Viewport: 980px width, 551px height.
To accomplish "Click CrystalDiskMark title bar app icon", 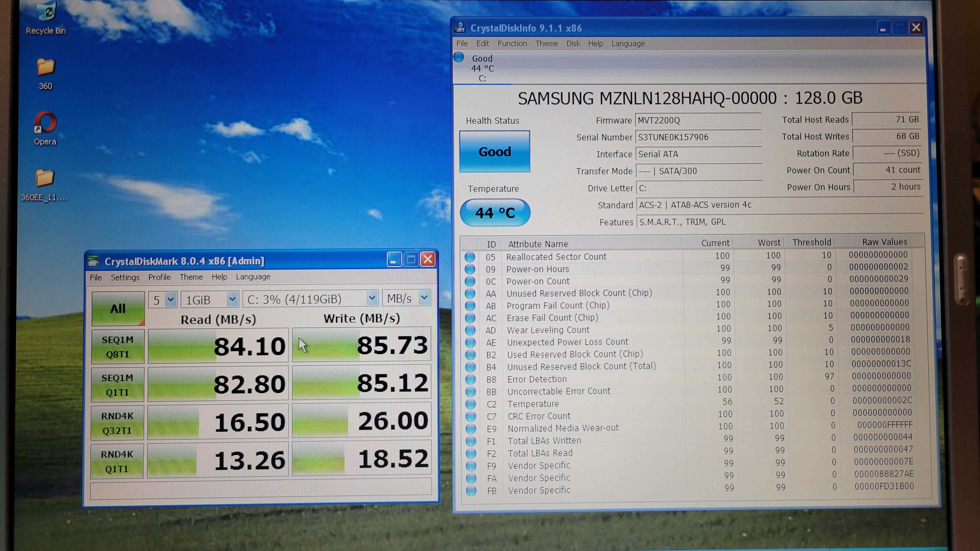I will pyautogui.click(x=94, y=261).
